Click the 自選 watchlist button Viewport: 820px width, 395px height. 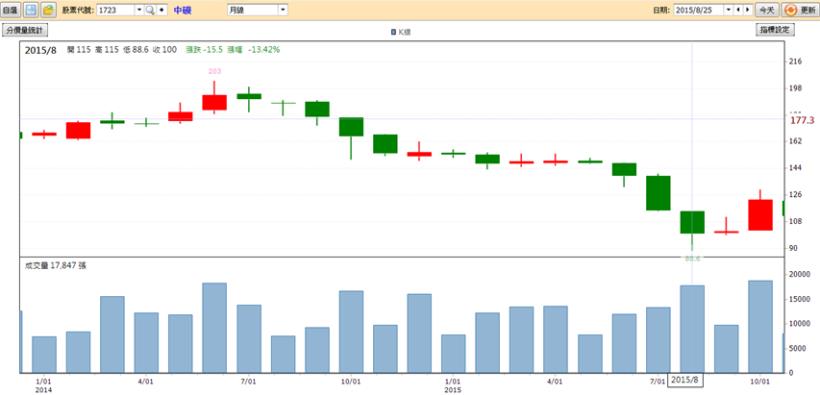point(10,10)
